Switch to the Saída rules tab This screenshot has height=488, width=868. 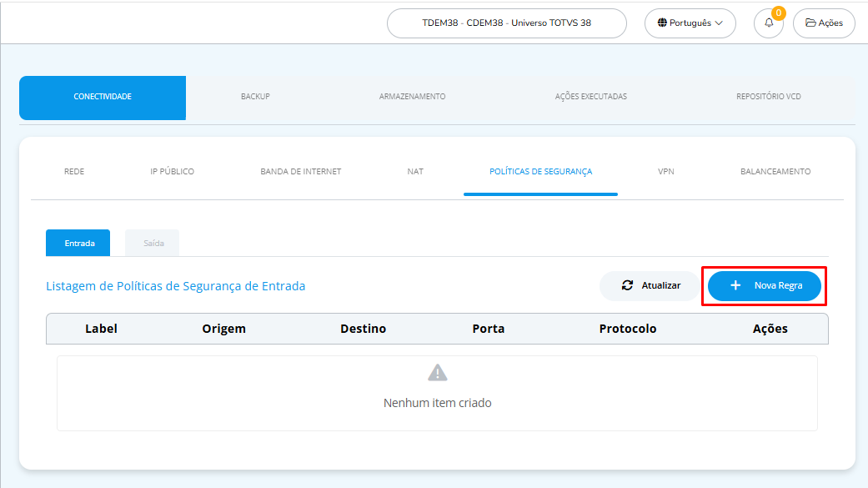[153, 243]
